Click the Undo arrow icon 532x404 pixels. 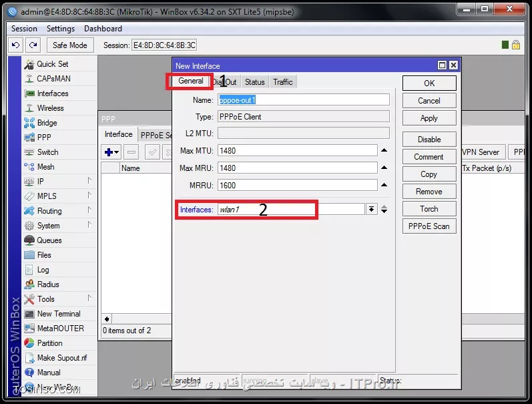(15, 45)
